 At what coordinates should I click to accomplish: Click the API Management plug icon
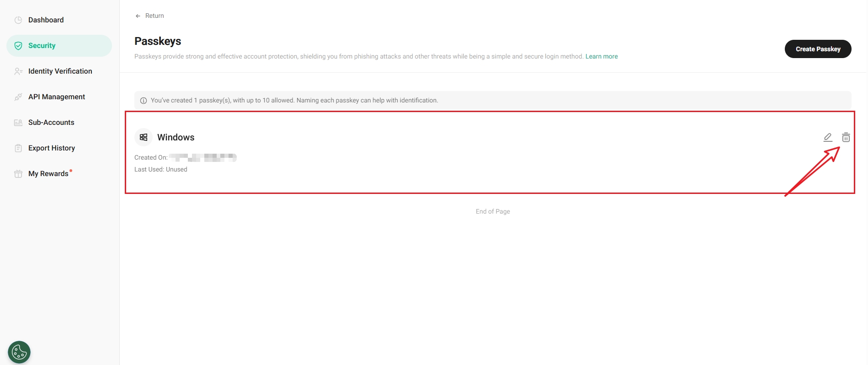pyautogui.click(x=18, y=97)
